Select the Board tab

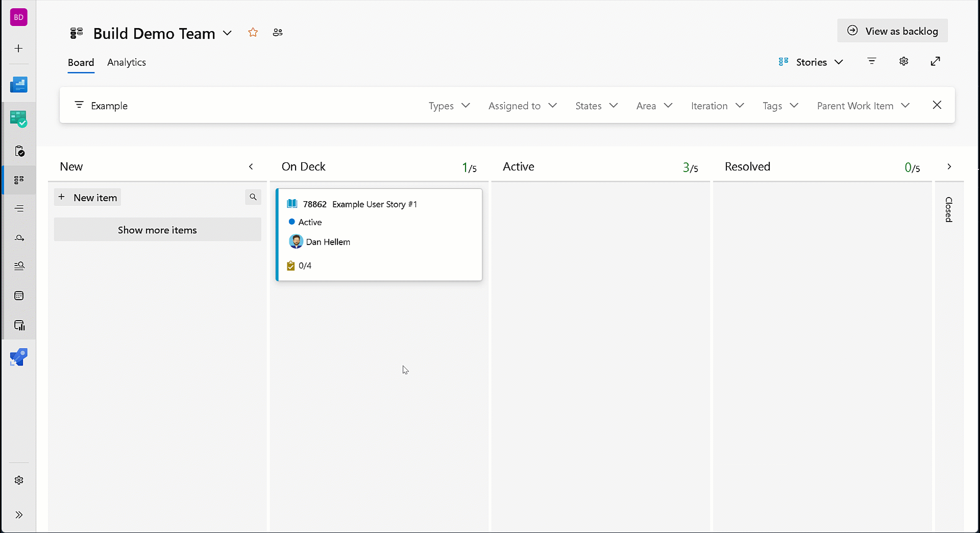pyautogui.click(x=81, y=62)
